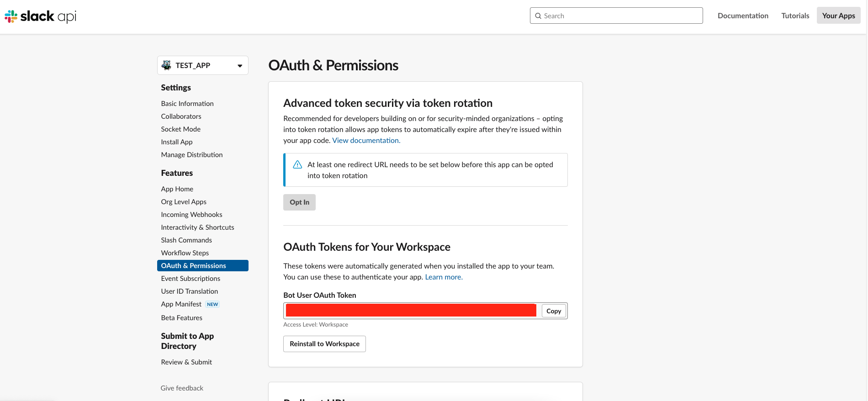This screenshot has height=401, width=868.
Task: Click the Slack API logo
Action: point(40,16)
